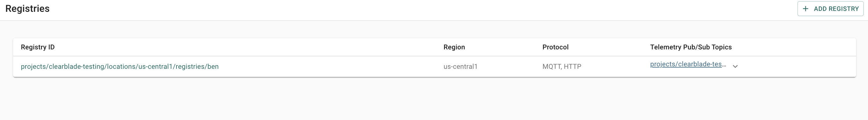The image size is (868, 120).
Task: Open the ben registry ID link
Action: click(x=120, y=67)
